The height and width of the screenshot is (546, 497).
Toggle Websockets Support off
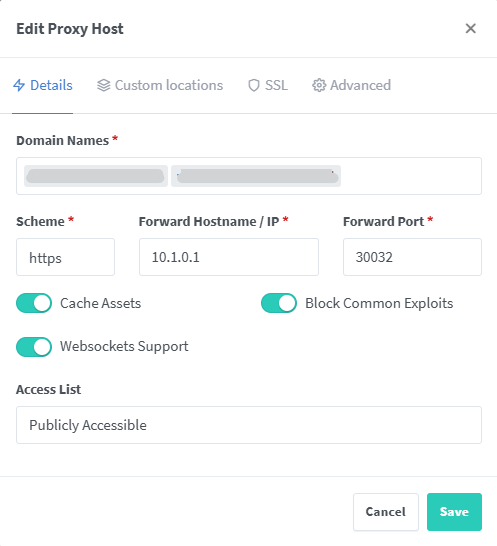[34, 347]
